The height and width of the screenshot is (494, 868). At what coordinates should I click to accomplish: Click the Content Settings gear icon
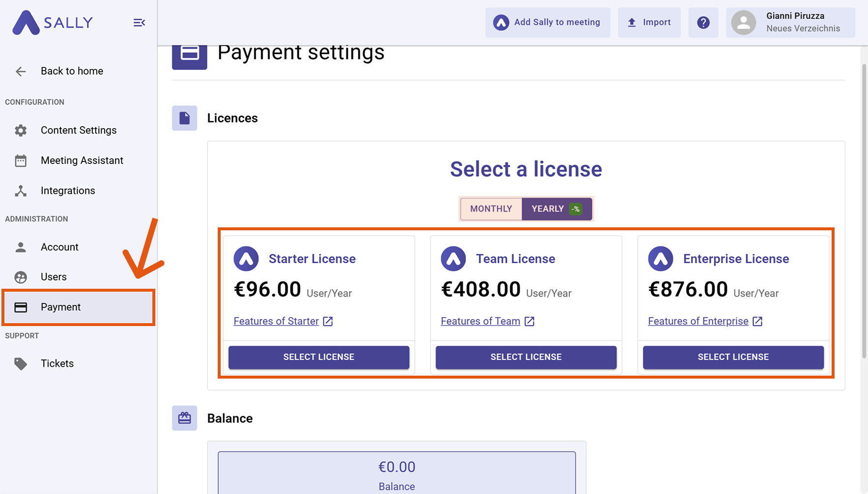tap(21, 131)
